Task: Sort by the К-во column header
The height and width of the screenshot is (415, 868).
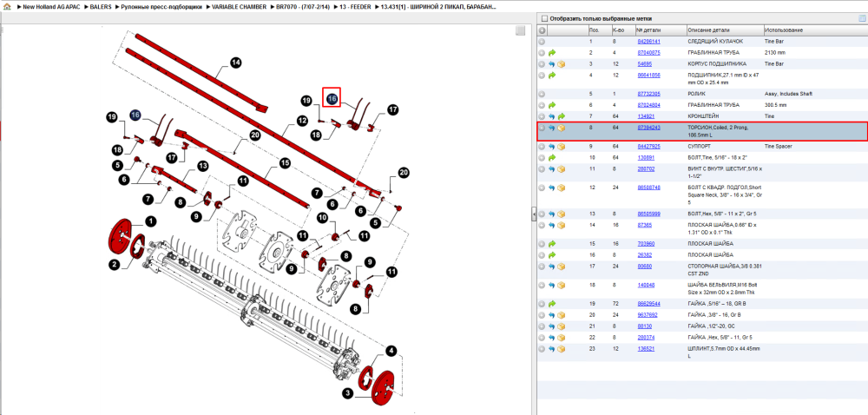Action: click(x=618, y=30)
